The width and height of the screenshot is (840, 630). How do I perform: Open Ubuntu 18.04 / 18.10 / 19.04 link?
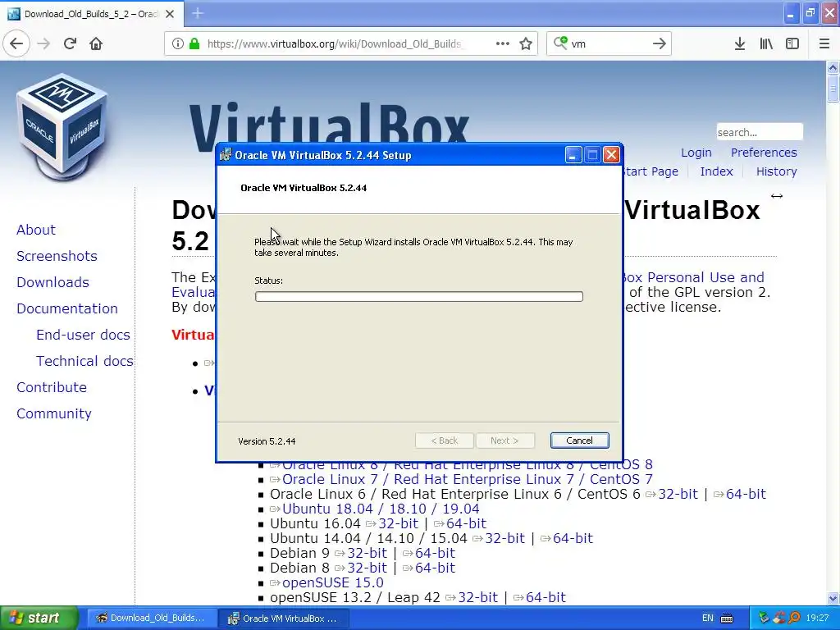pyautogui.click(x=381, y=509)
